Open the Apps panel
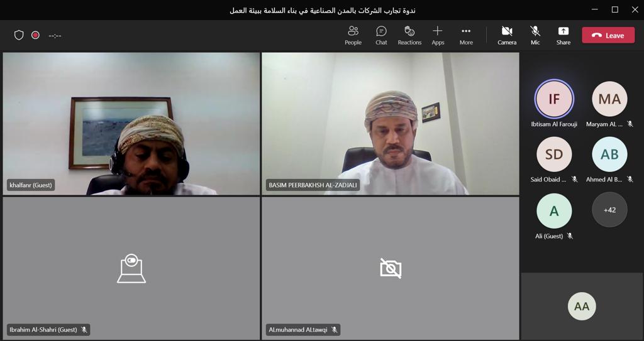Screen dimensions: 644x341 click(x=438, y=35)
